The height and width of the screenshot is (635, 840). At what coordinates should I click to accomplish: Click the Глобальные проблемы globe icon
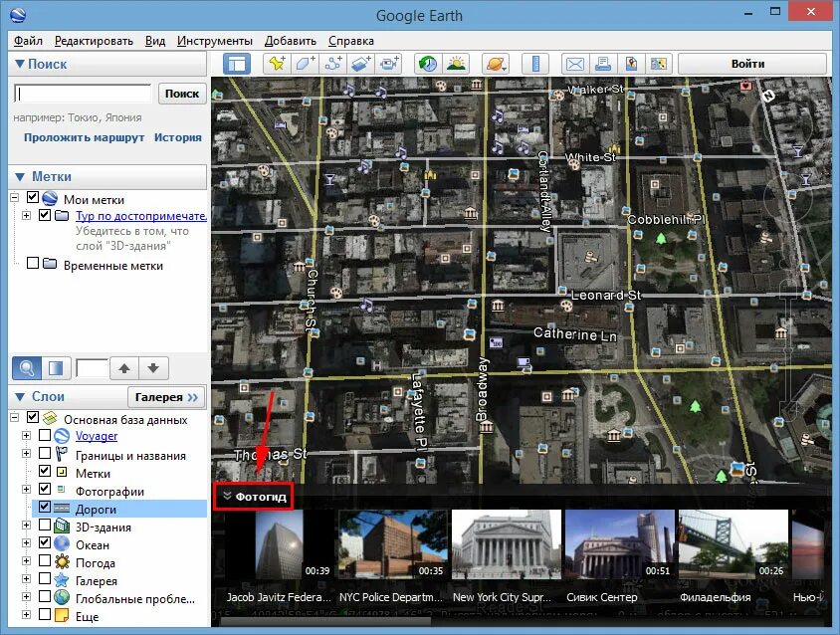click(62, 597)
